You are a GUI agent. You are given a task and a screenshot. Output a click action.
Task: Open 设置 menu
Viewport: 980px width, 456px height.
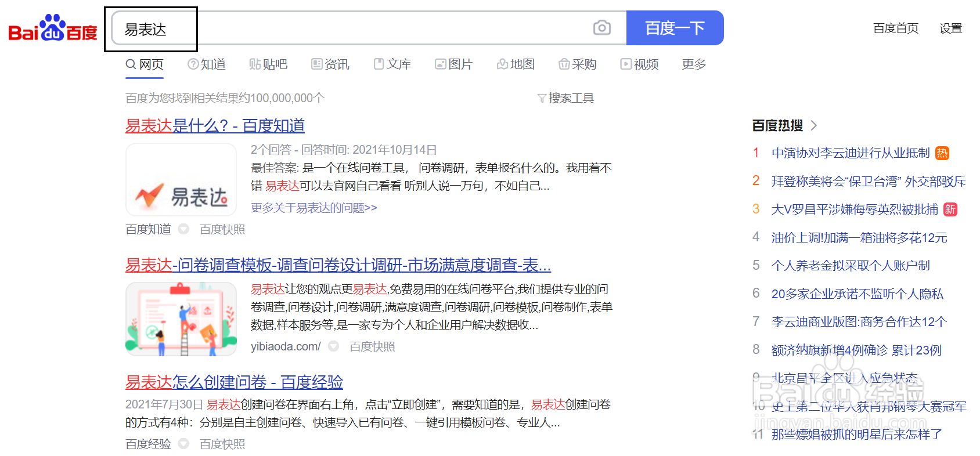pyautogui.click(x=950, y=28)
